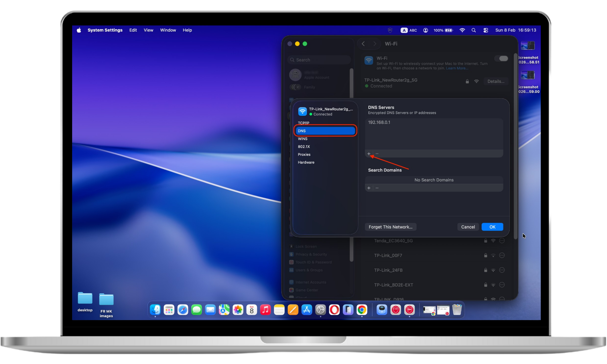The width and height of the screenshot is (607, 364).
Task: Switch to the TCP/IP tab
Action: [x=303, y=123]
